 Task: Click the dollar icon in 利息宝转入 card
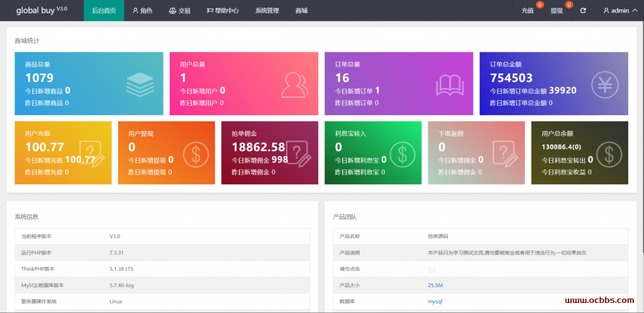pyautogui.click(x=402, y=154)
